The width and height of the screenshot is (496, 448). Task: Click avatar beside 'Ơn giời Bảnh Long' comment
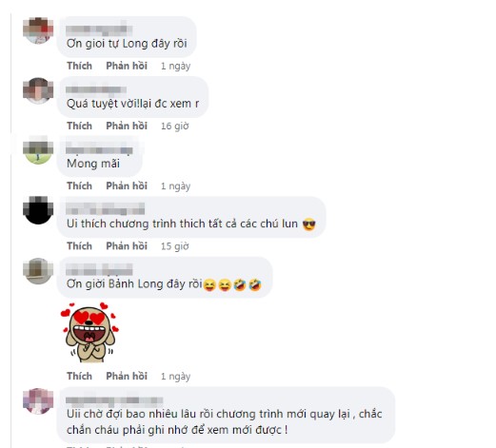(x=38, y=271)
